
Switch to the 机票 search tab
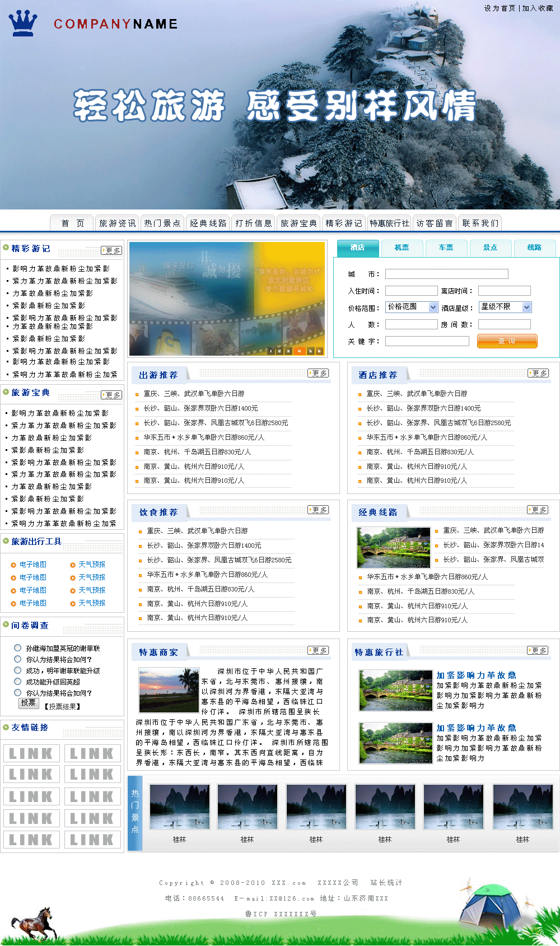click(402, 248)
